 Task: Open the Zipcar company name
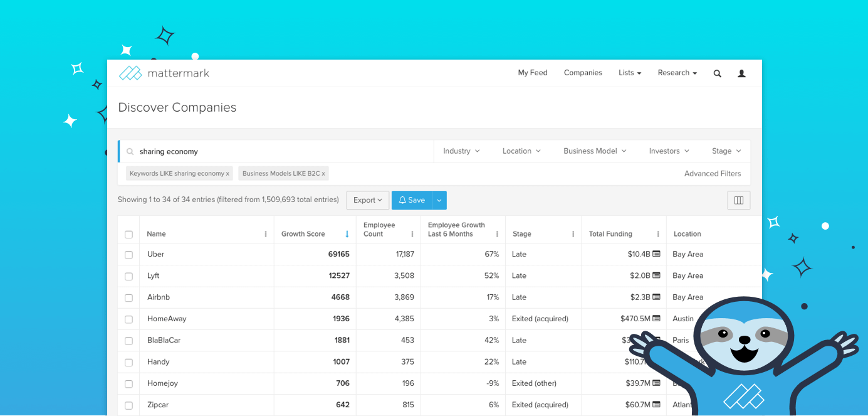point(159,405)
